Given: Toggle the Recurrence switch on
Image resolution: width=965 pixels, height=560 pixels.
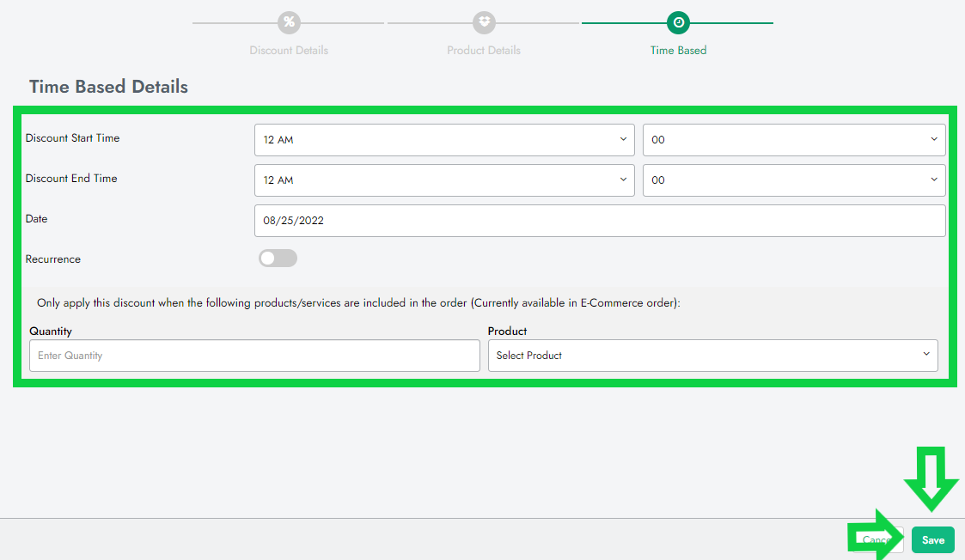Looking at the screenshot, I should click(x=278, y=259).
